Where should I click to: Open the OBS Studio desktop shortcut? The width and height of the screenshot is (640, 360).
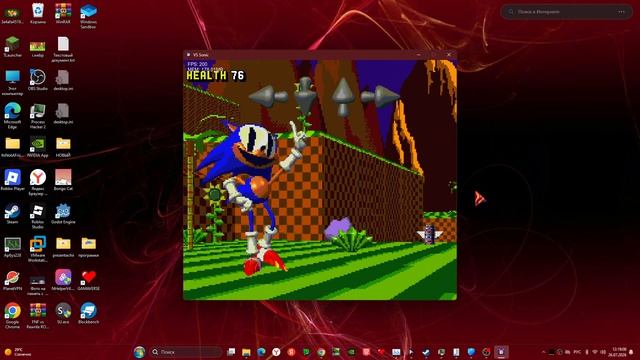pos(38,80)
